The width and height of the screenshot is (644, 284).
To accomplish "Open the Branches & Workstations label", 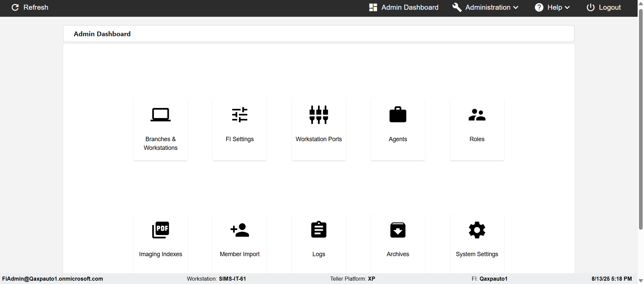I will coord(161,144).
